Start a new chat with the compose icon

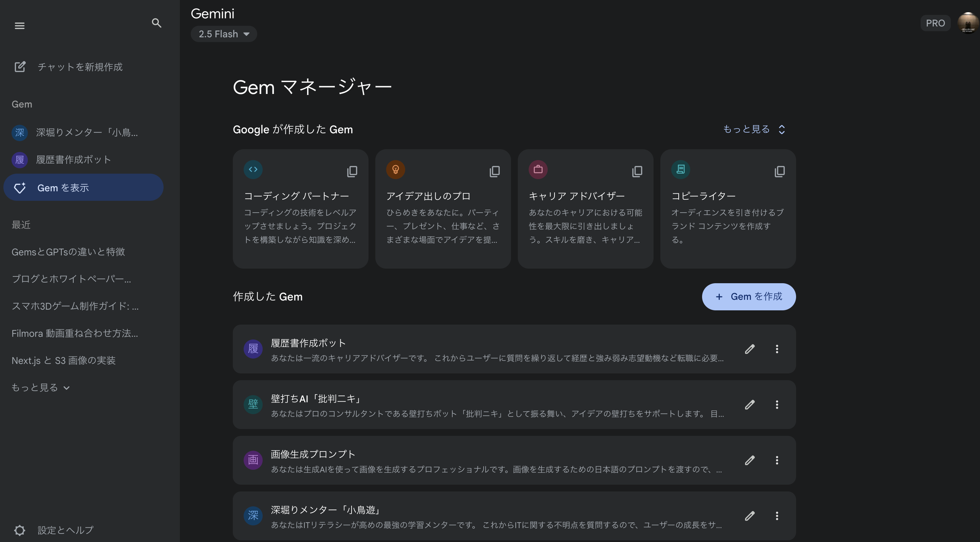click(20, 66)
